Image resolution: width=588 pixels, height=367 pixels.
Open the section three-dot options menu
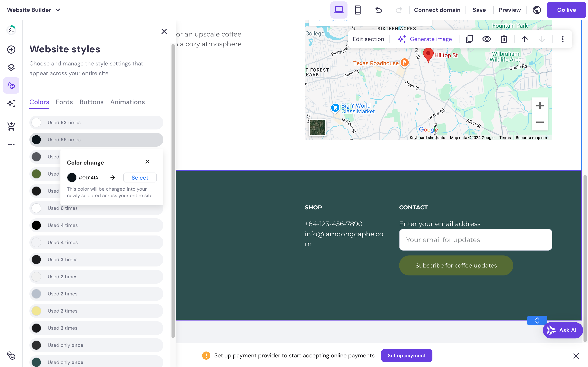562,39
